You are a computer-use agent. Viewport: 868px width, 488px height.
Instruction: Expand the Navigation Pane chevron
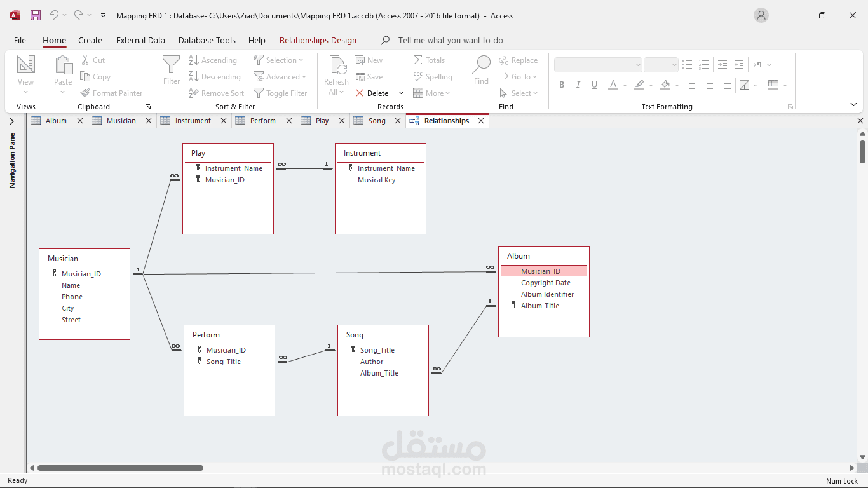[11, 121]
